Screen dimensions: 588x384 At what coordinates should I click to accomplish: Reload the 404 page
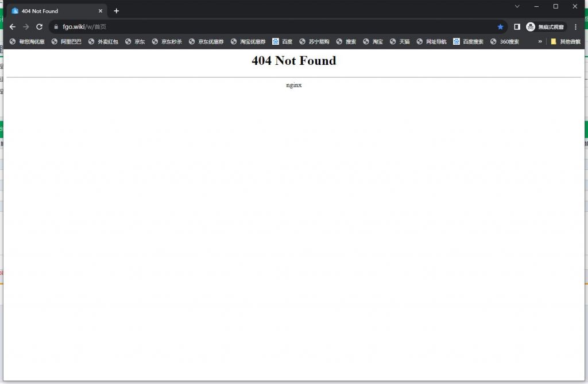click(x=39, y=26)
